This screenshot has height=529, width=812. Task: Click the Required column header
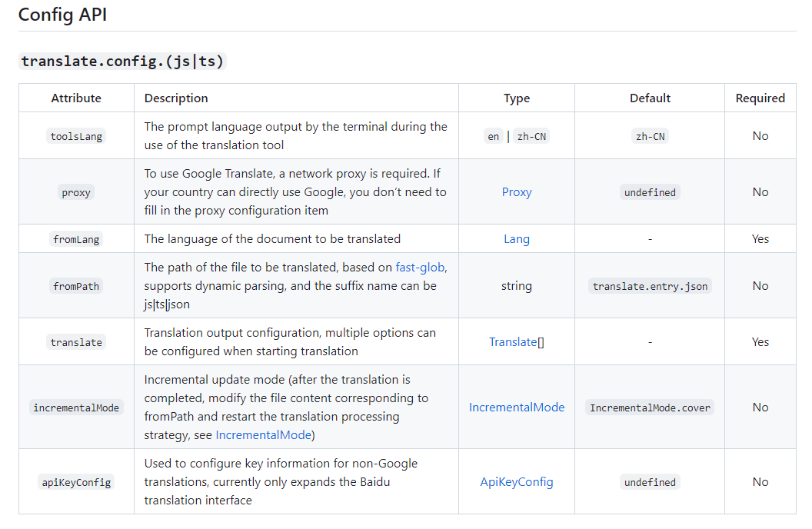760,98
